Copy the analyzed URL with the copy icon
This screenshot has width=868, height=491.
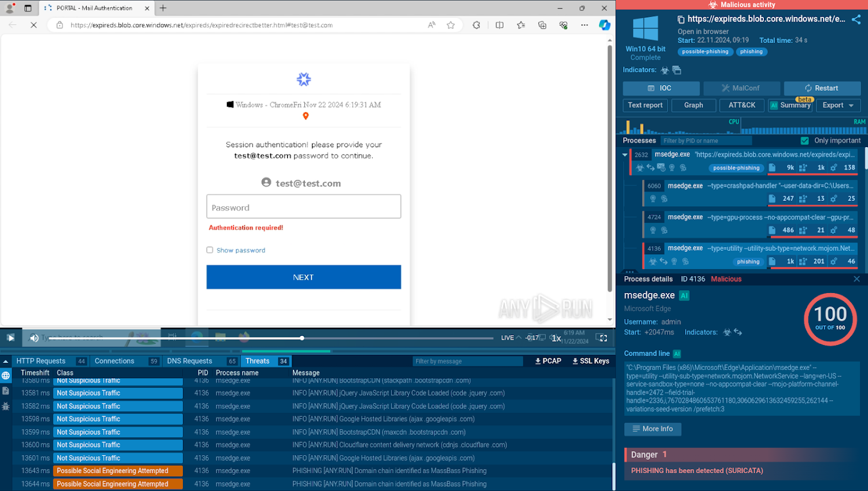coord(681,19)
